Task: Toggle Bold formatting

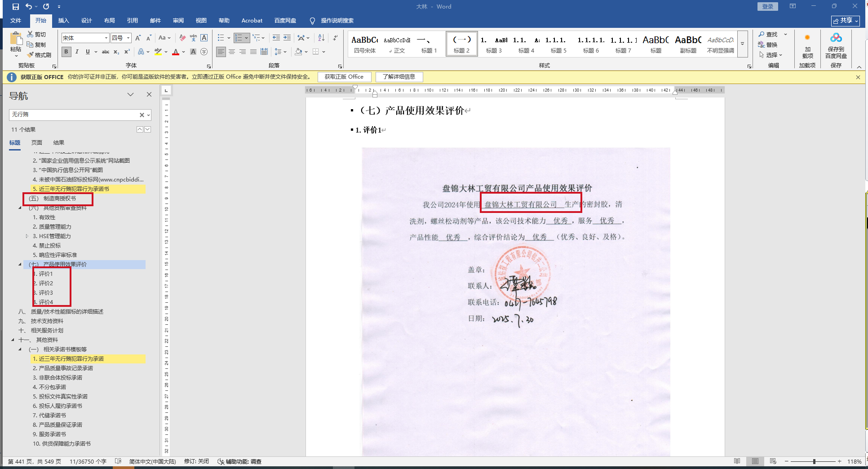Action: (x=66, y=52)
